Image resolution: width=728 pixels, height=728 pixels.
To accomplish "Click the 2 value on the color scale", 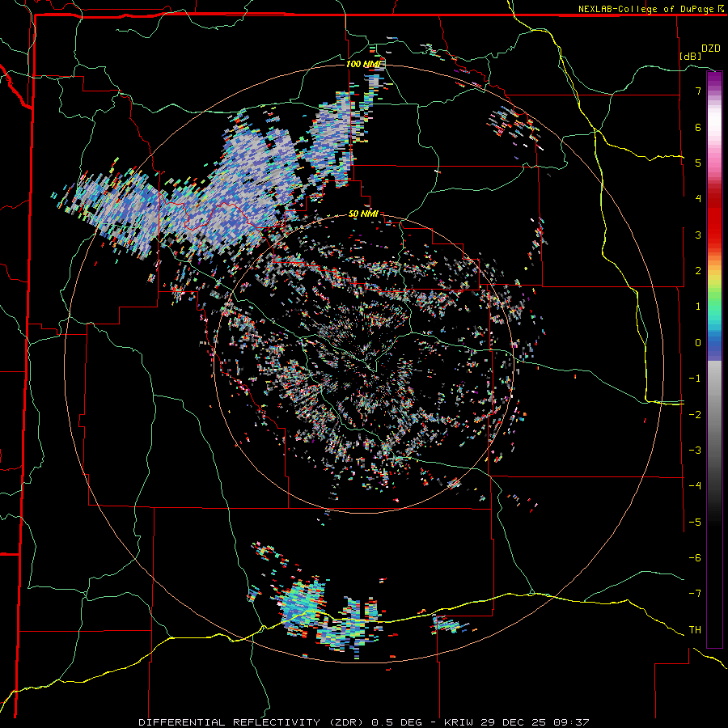I will 698,271.
